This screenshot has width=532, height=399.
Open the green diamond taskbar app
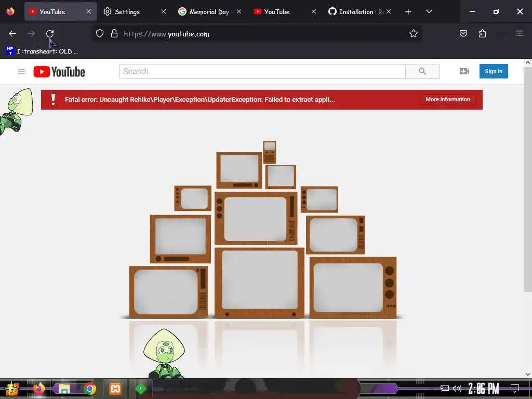tap(141, 389)
